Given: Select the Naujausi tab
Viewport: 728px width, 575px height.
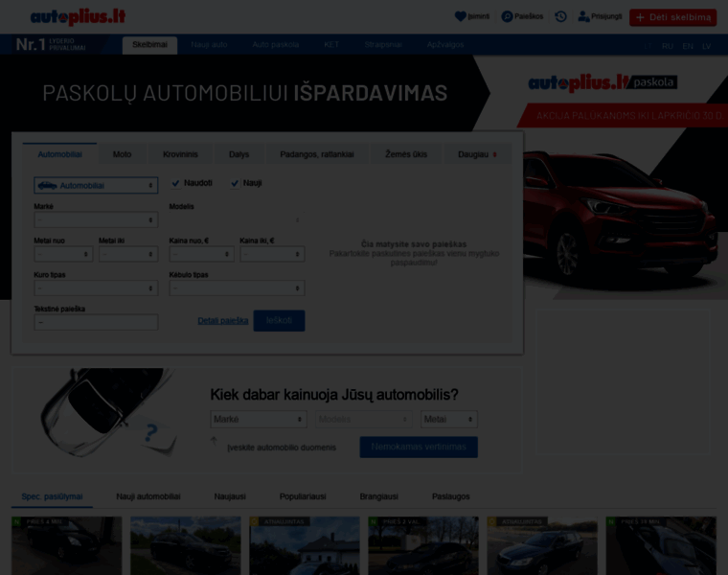Looking at the screenshot, I should point(230,496).
